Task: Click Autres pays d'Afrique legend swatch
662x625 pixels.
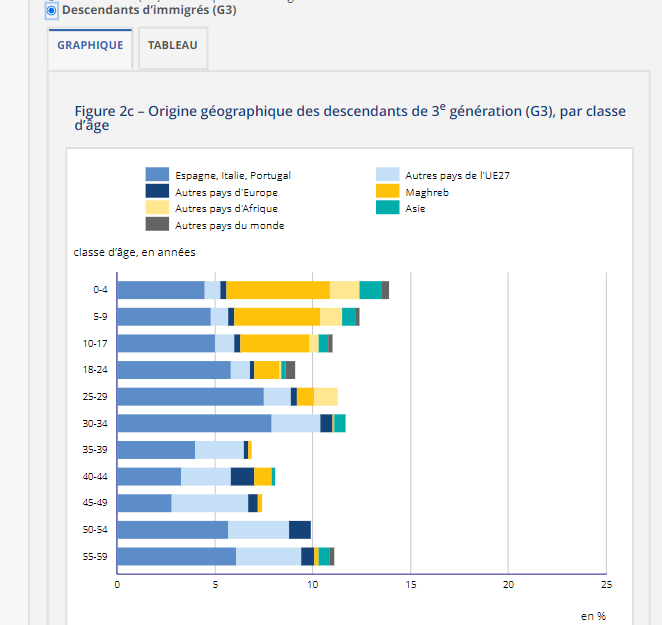Action: click(x=156, y=208)
